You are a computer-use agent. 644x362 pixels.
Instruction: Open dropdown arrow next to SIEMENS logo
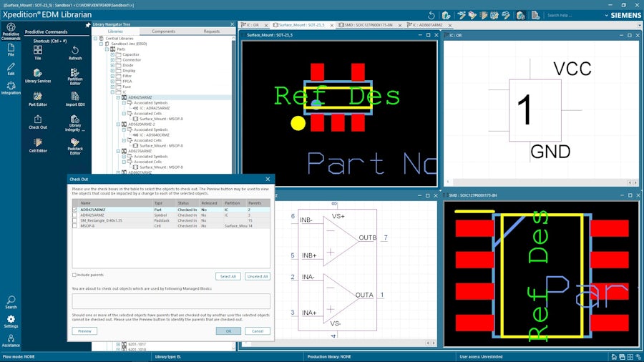[606, 16]
